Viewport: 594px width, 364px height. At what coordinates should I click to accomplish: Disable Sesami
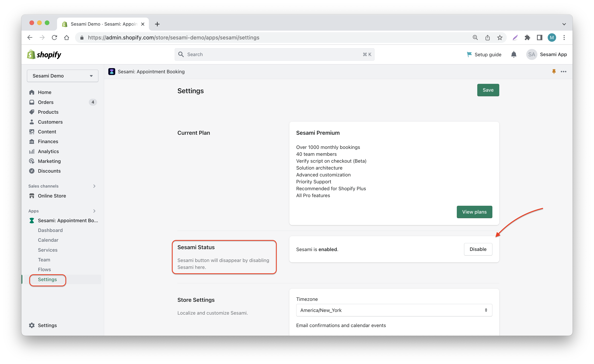point(478,249)
